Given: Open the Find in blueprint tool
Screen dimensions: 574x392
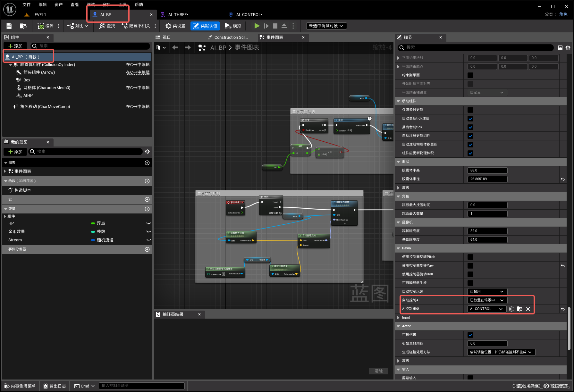Looking at the screenshot, I should pos(107,26).
